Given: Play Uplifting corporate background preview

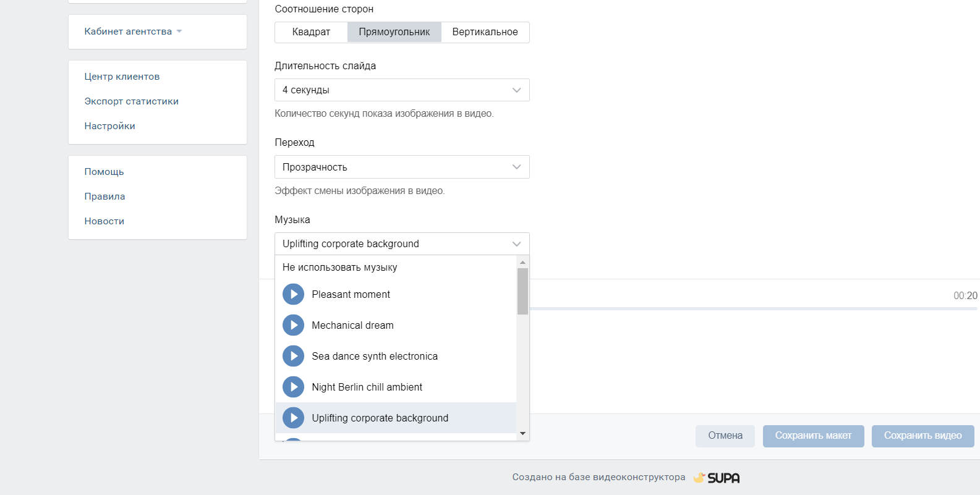Looking at the screenshot, I should click(x=293, y=418).
